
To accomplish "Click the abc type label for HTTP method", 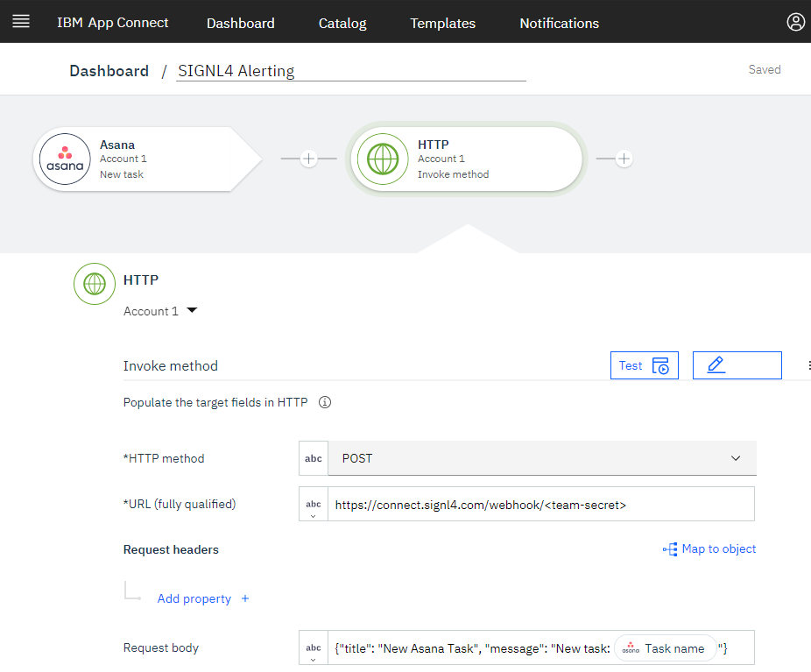I will click(x=314, y=458).
